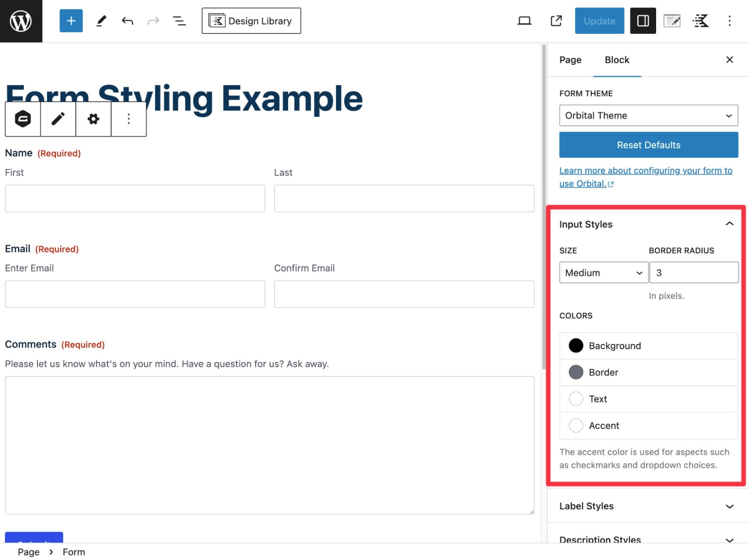Collapse the Input Styles section
Image resolution: width=749 pixels, height=560 pixels.
729,224
